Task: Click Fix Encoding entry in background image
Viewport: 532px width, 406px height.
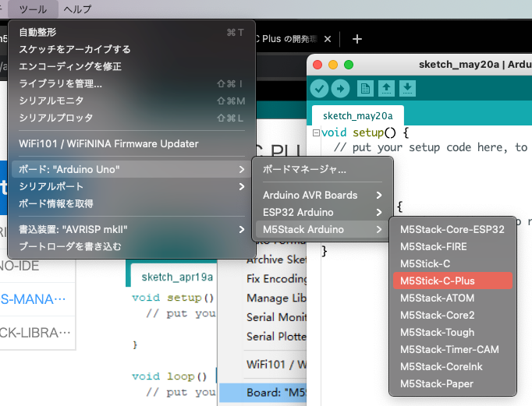Action: [x=276, y=278]
